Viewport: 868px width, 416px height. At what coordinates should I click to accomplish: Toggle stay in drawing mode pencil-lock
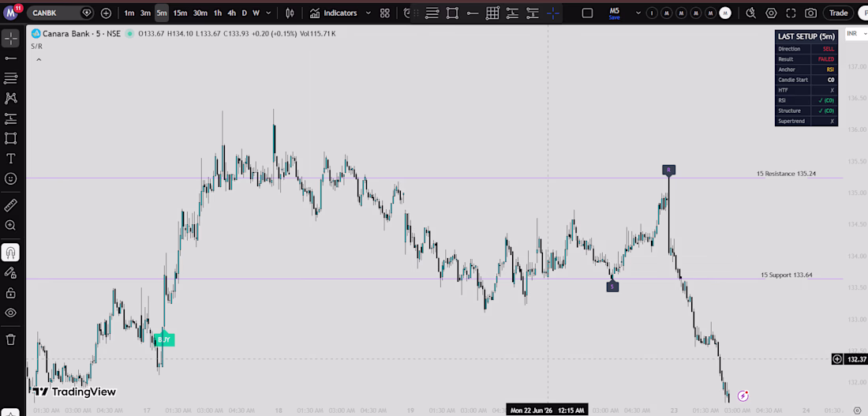pos(10,272)
